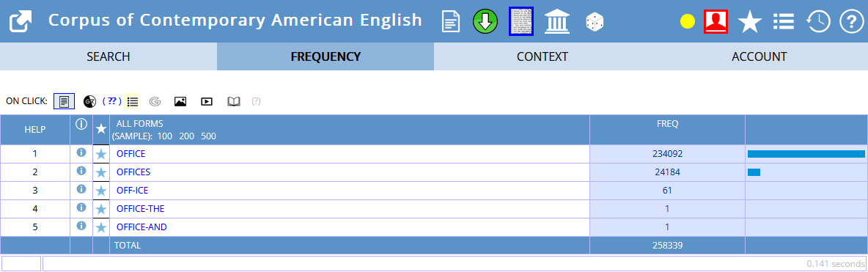Toggle favorite star for OFFICE-AND row
This screenshot has width=868, height=272.
pyautogui.click(x=100, y=227)
